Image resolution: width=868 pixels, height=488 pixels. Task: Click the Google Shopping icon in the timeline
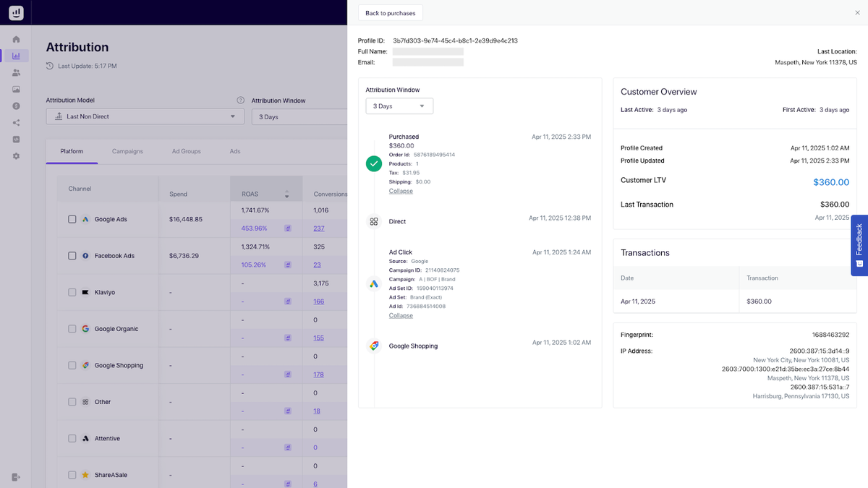click(374, 346)
